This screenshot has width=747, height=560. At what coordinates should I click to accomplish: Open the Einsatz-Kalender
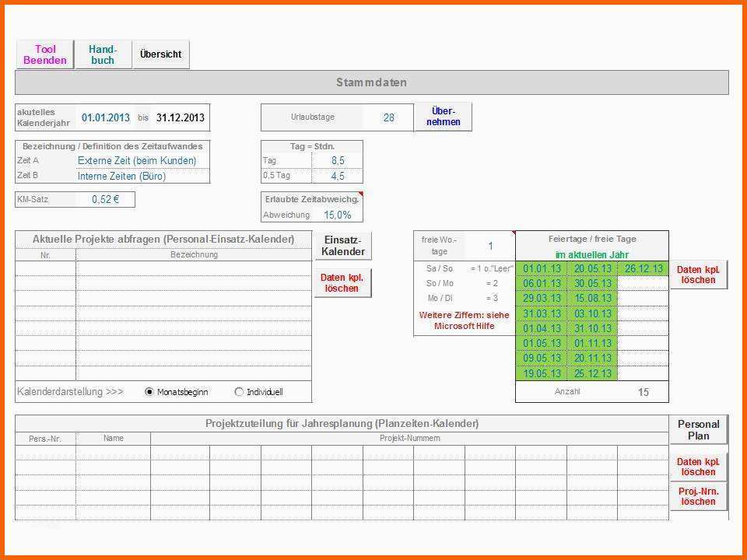343,246
